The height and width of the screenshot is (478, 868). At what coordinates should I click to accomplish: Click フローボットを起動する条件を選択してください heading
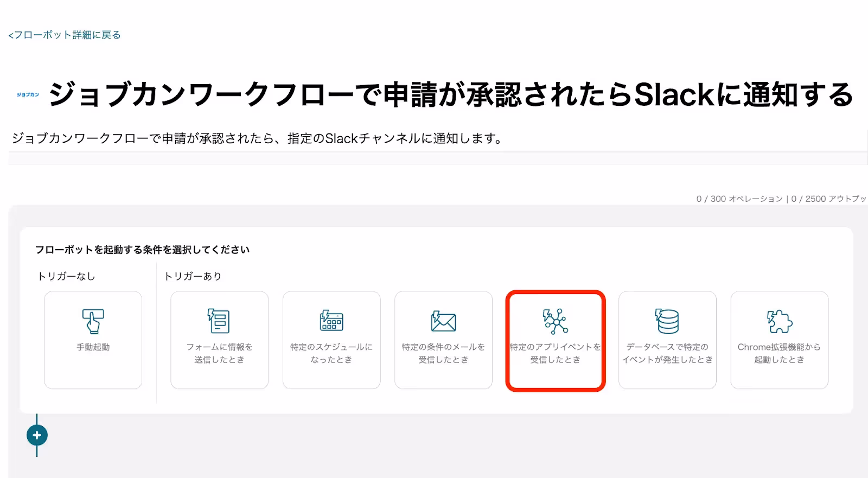142,250
